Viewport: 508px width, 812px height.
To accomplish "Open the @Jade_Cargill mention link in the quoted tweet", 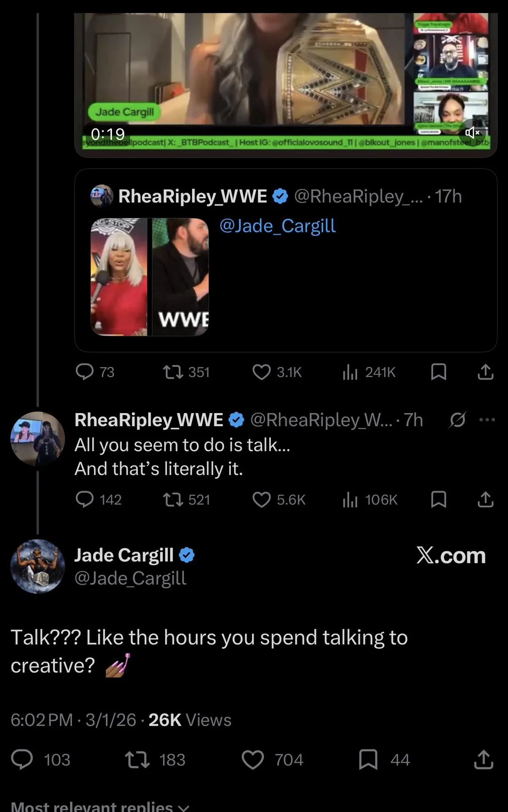I will click(x=278, y=226).
